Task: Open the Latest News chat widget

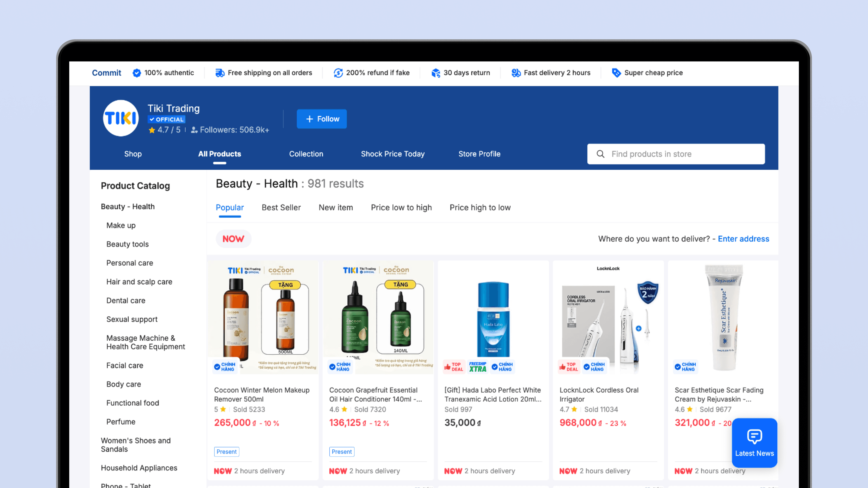Action: (755, 443)
